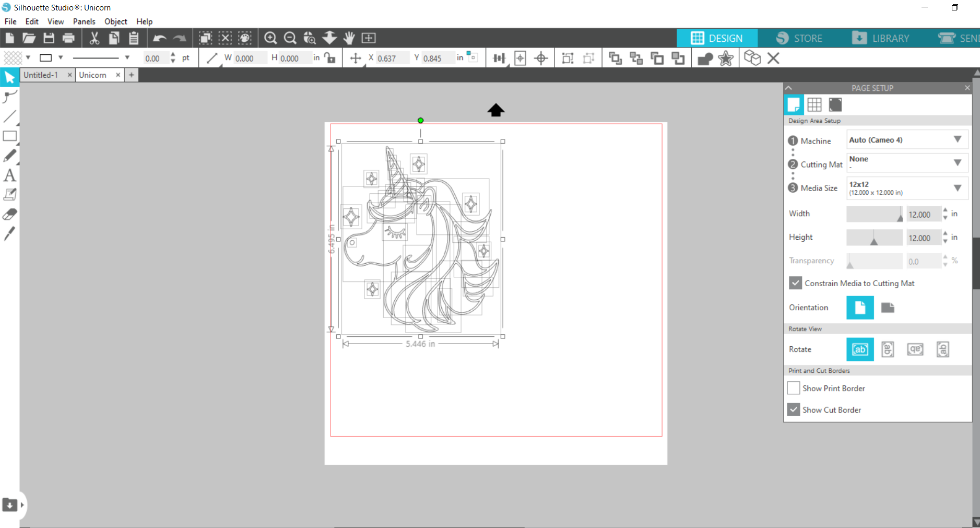Screen dimensions: 980x528
Task: Click the Height 12.000 input field
Action: coord(924,238)
